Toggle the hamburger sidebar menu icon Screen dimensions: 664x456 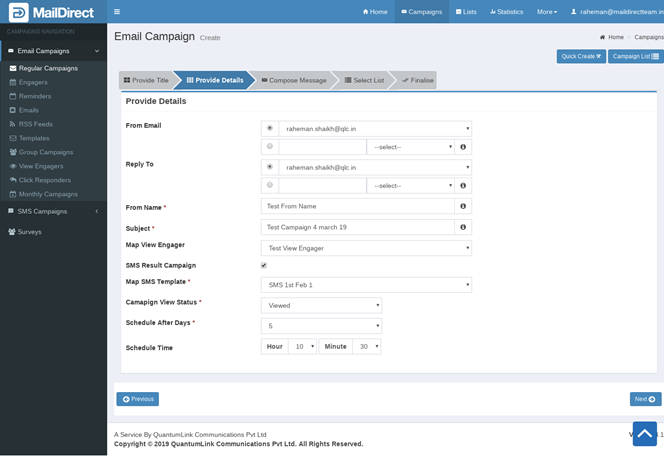117,12
